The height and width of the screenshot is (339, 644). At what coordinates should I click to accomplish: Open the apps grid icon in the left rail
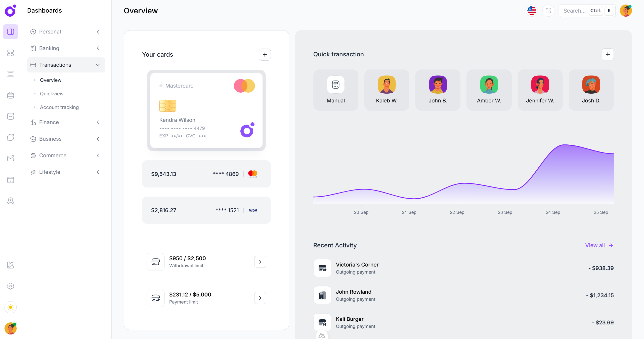click(10, 53)
